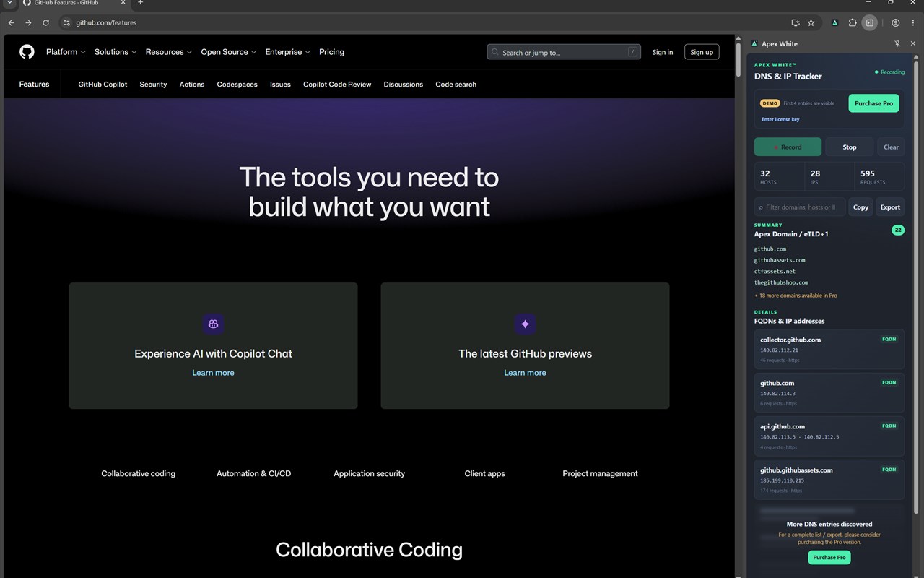924x578 pixels.
Task: Stop recording with the Stop button
Action: click(x=850, y=147)
